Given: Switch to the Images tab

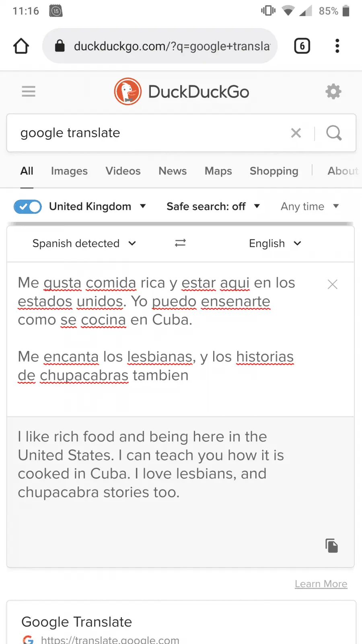Looking at the screenshot, I should pyautogui.click(x=69, y=171).
